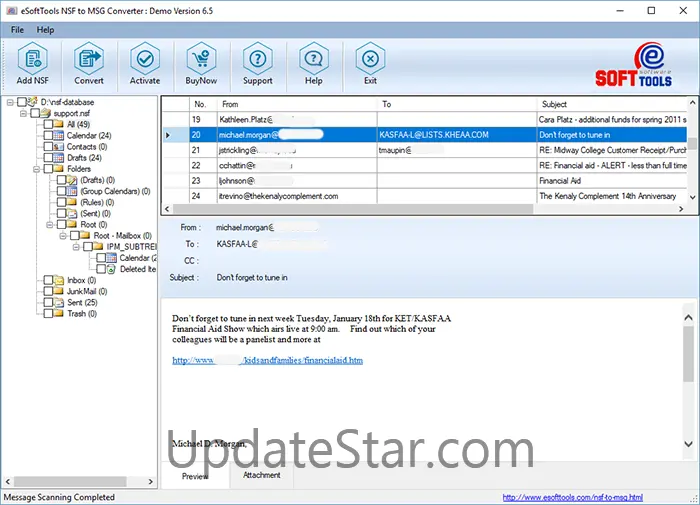The width and height of the screenshot is (700, 505).
Task: Open the financialaid.htm link in message
Action: (x=267, y=360)
